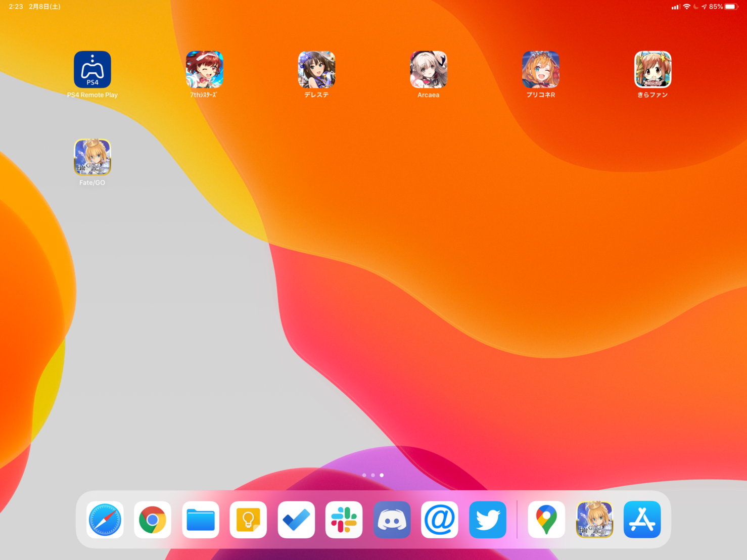Launch Google Maps from the dock
Viewport: 747px width, 560px height.
click(x=546, y=520)
